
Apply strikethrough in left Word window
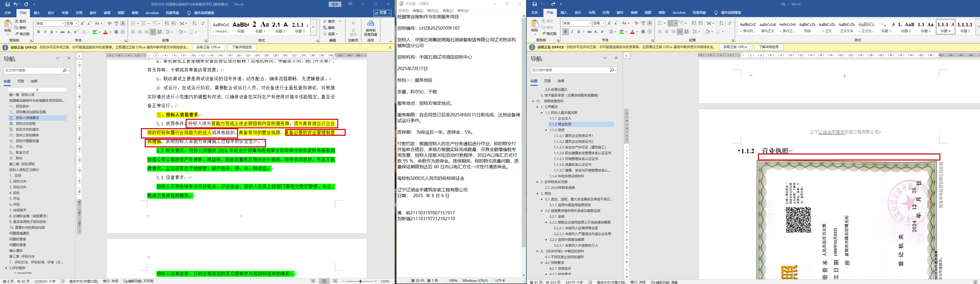pyautogui.click(x=63, y=32)
